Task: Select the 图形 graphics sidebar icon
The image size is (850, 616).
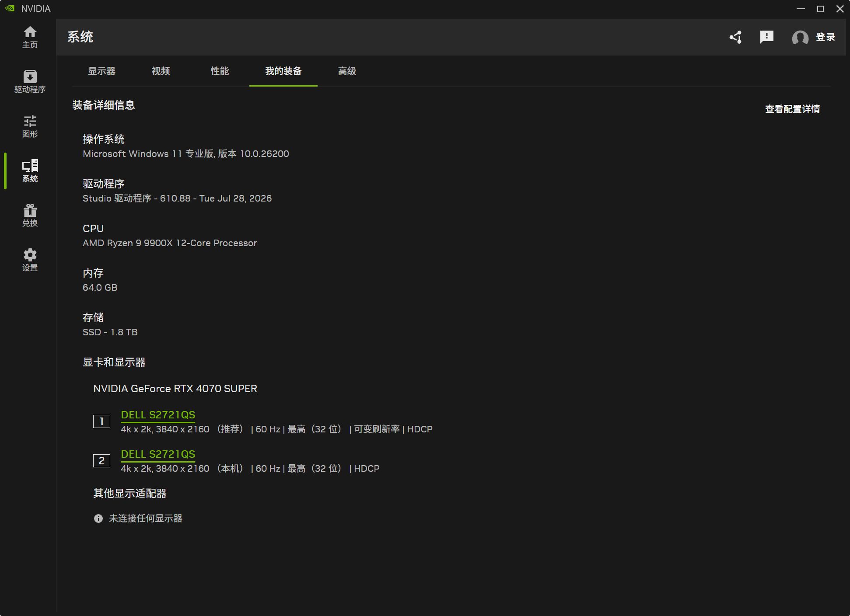Action: pyautogui.click(x=30, y=126)
